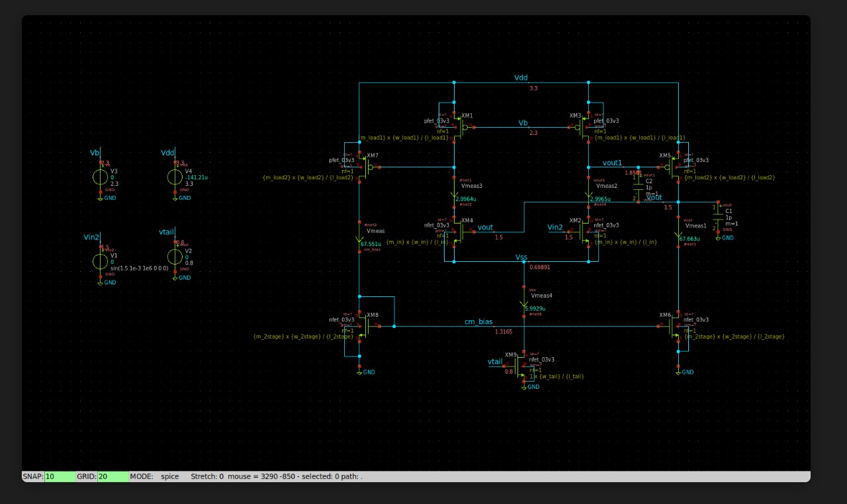Click the GRID value input field
This screenshot has width=847, height=504.
[112, 476]
